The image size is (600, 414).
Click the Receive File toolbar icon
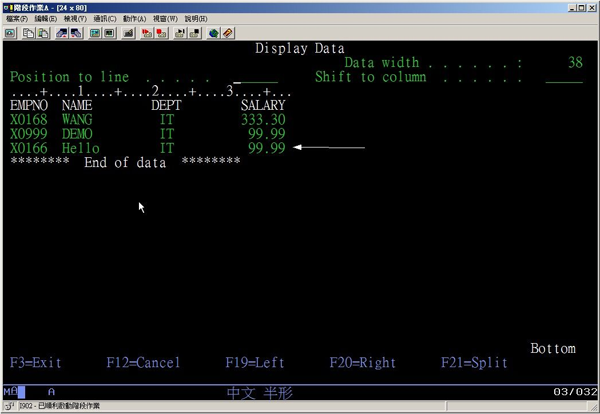click(x=77, y=33)
